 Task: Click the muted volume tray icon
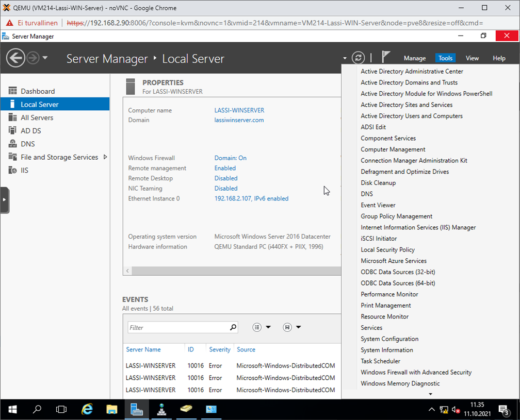tap(456, 410)
